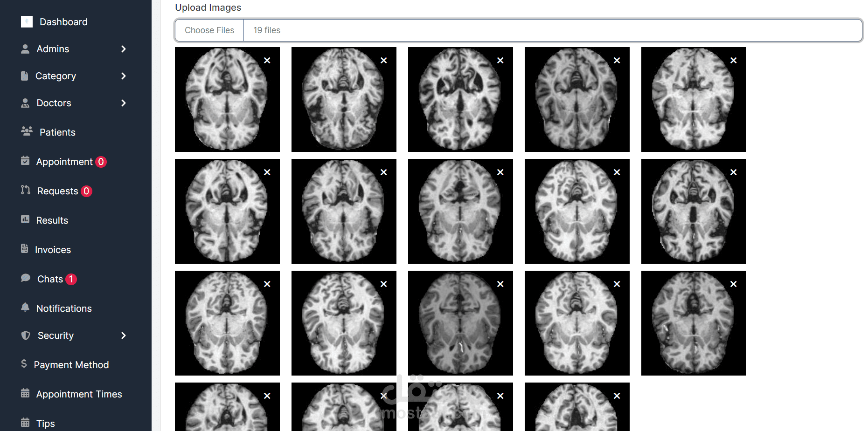Select the third brain scan thumbnail in row three
This screenshot has height=431, width=868.
coord(460,323)
